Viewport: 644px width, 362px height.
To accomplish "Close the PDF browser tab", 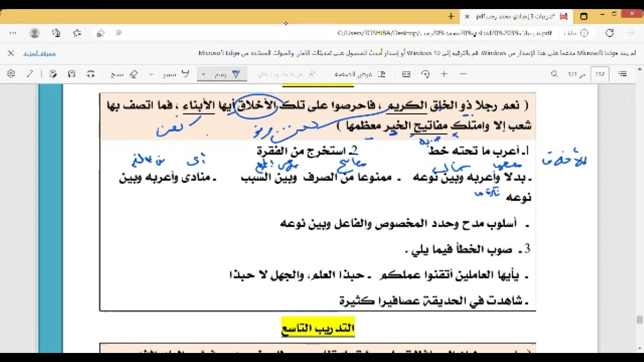I will click(x=467, y=17).
